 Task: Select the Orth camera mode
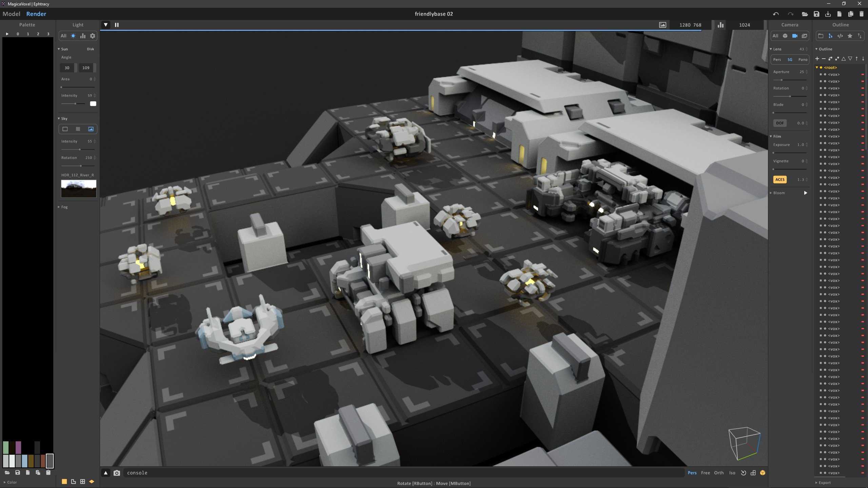coord(719,473)
